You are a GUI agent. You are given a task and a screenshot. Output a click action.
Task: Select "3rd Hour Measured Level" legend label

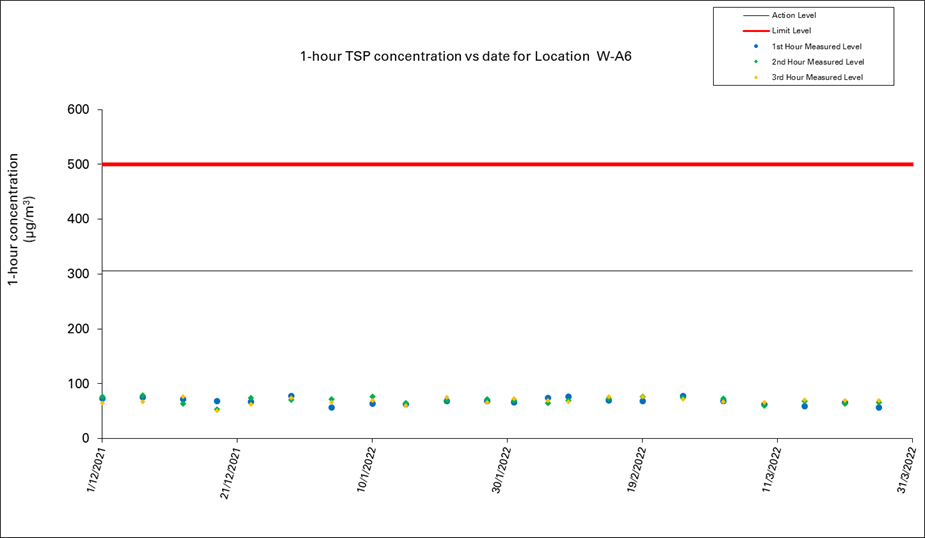(817, 77)
